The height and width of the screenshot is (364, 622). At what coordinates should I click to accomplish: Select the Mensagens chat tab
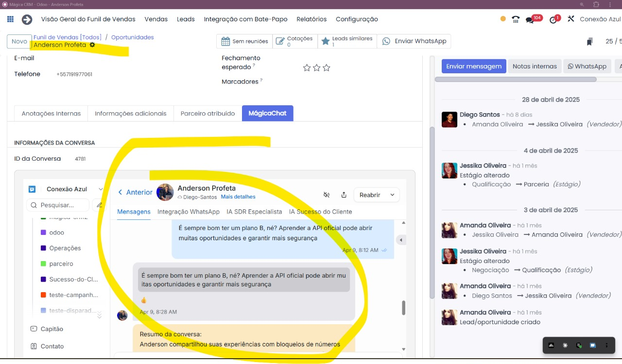134,212
